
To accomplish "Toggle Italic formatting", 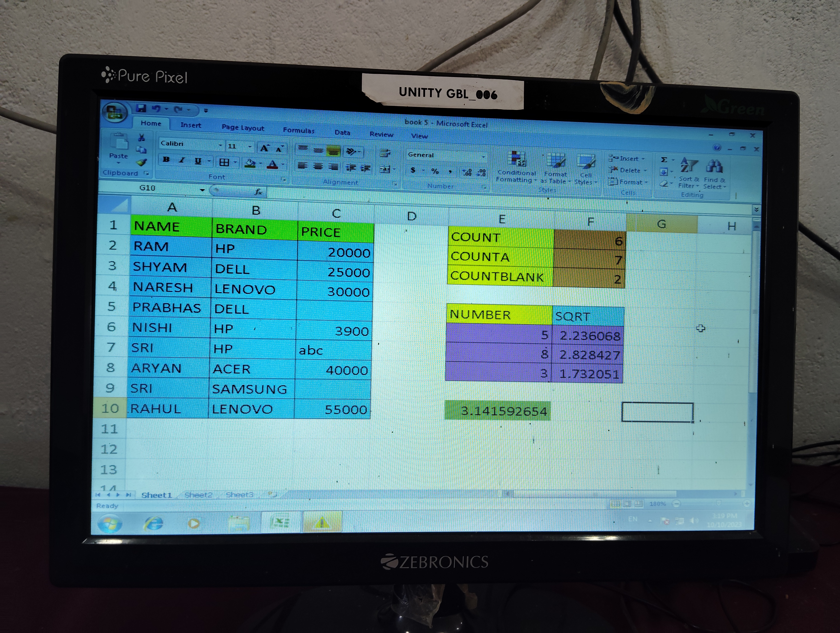I will point(182,160).
